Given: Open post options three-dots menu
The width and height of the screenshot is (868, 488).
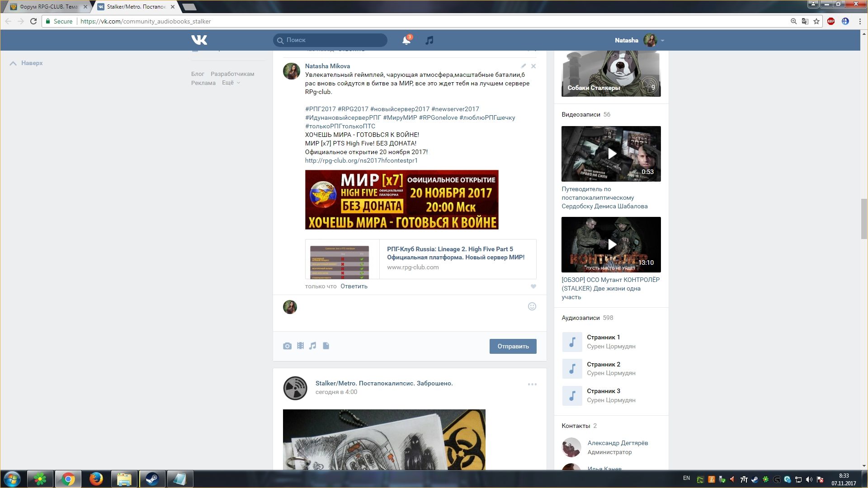Looking at the screenshot, I should 532,384.
